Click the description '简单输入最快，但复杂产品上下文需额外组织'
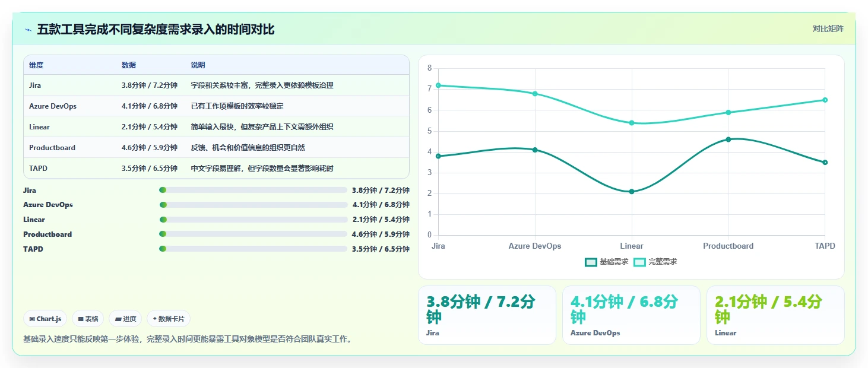Viewport: 868px width, 368px height. coord(262,127)
